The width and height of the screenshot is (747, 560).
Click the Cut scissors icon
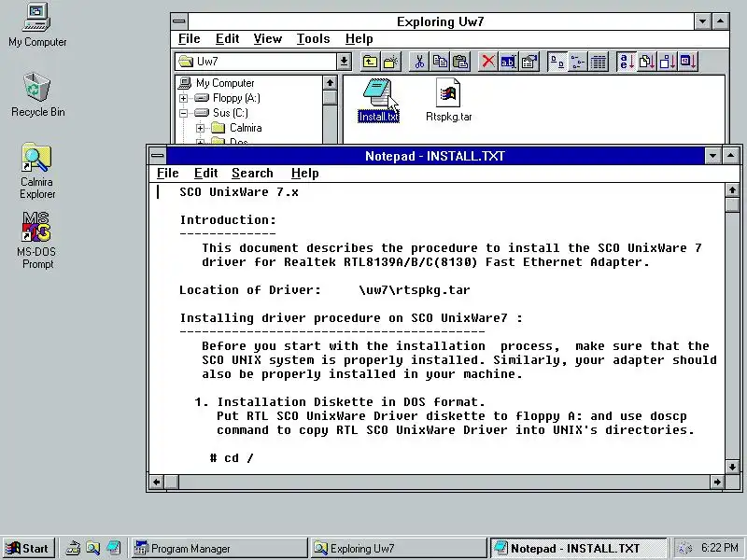click(x=419, y=62)
